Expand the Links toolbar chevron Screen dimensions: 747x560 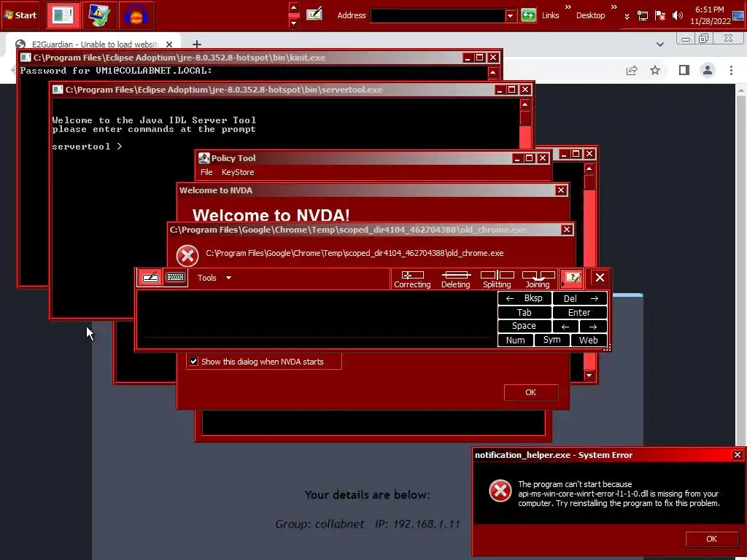tap(568, 7)
